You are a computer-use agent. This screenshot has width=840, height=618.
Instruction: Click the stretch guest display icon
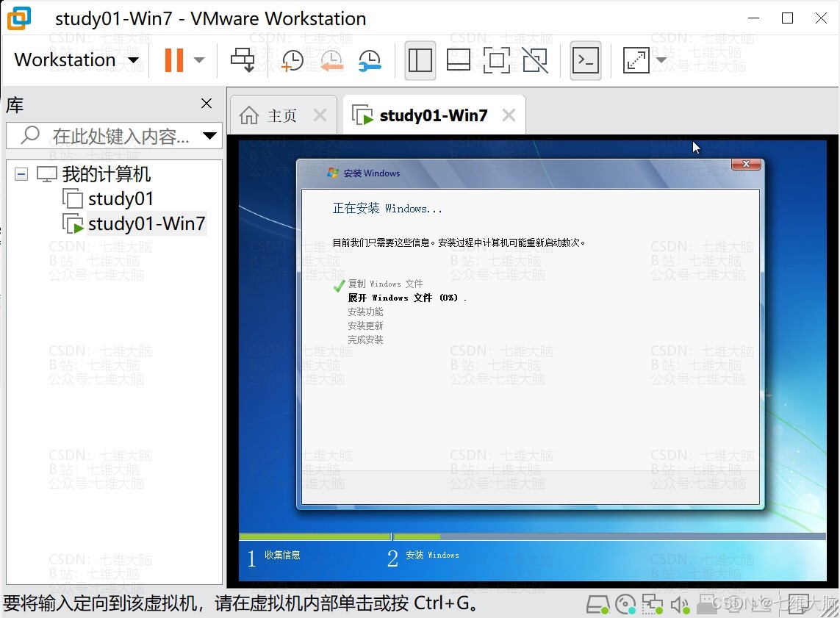pyautogui.click(x=636, y=60)
